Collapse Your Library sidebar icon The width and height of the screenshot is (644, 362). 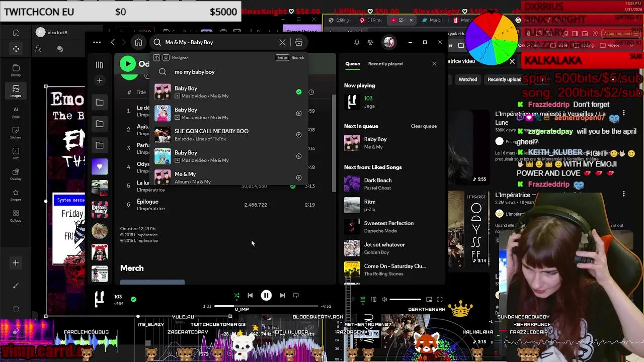click(99, 65)
